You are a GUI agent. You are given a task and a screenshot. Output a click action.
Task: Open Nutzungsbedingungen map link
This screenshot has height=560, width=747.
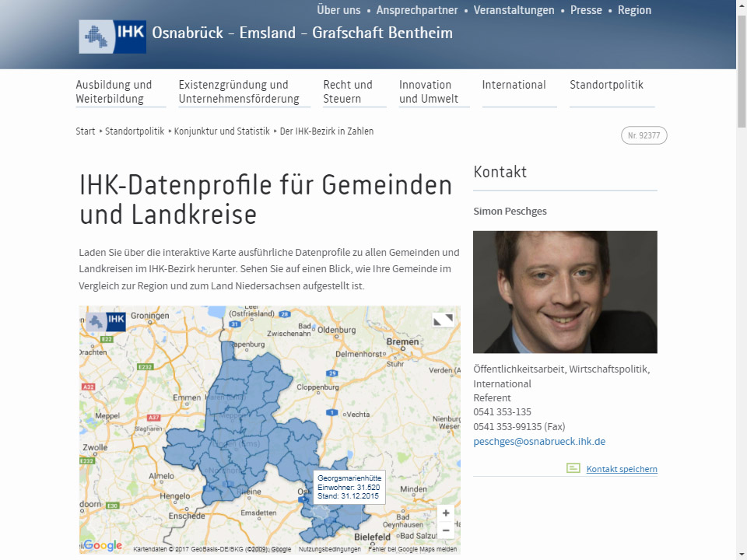(x=330, y=549)
